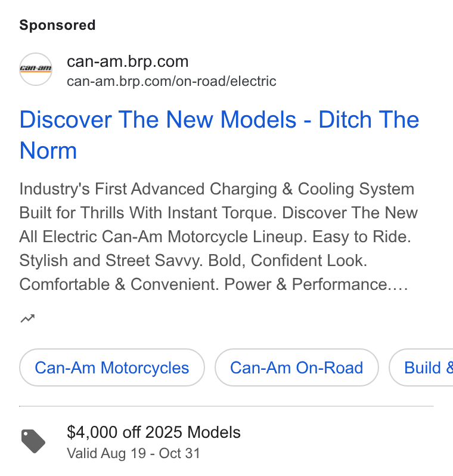This screenshot has width=453, height=476.
Task: Click the word 'Norm' in the headline
Action: [x=48, y=150]
